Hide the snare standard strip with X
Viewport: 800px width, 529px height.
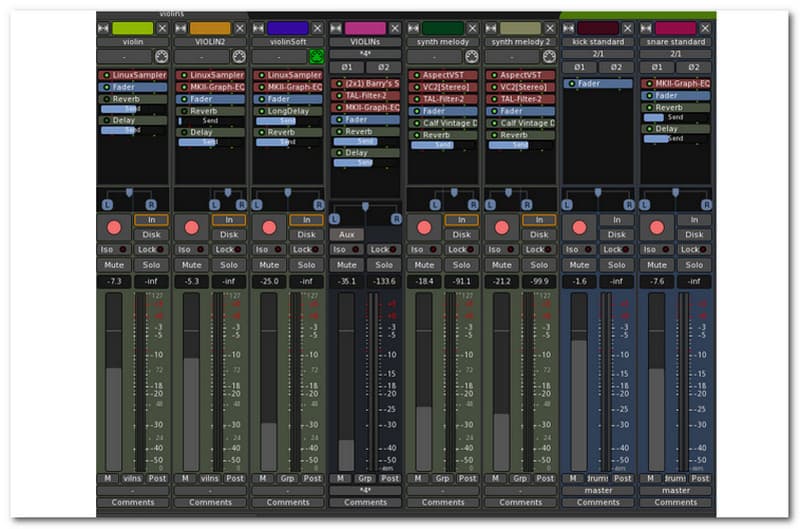pos(705,28)
